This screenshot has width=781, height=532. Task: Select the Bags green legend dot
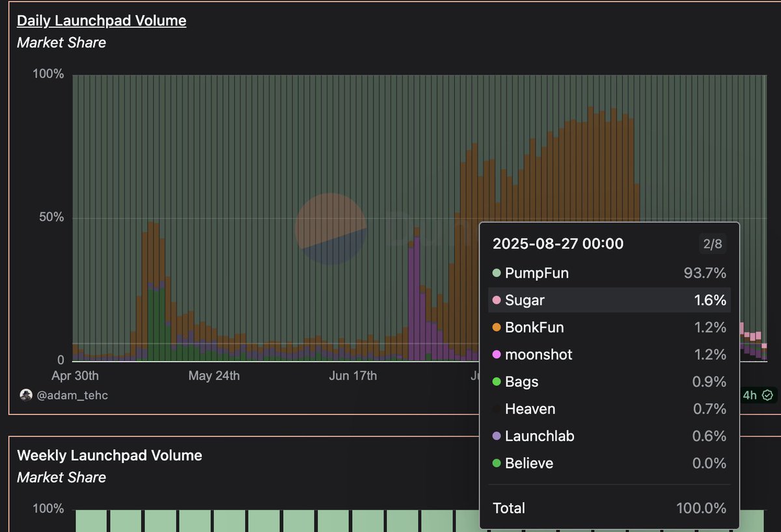click(497, 382)
